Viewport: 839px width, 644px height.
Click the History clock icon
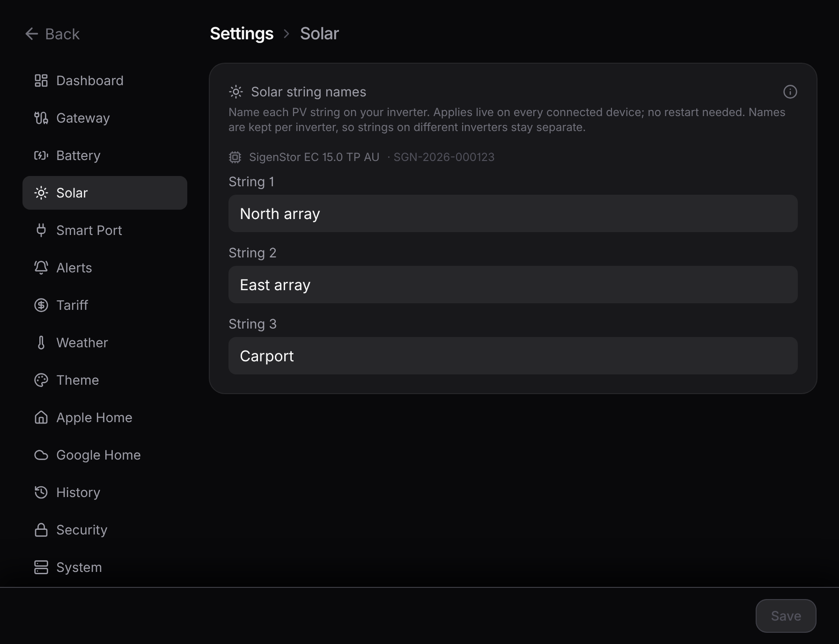coord(41,492)
